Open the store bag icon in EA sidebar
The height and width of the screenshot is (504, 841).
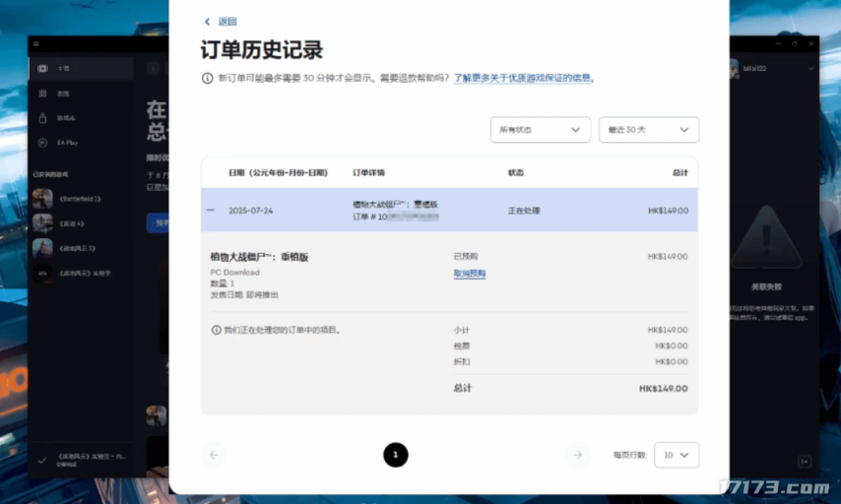(42, 118)
